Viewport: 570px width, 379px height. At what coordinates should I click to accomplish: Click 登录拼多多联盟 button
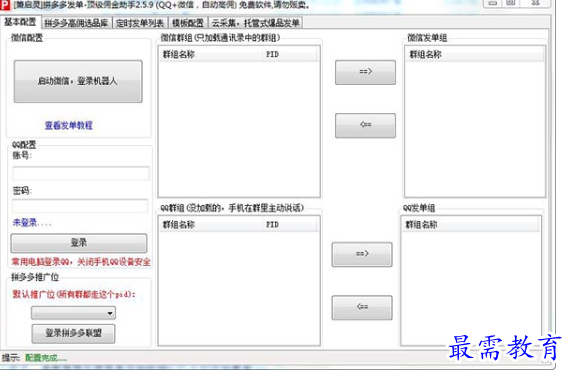pyautogui.click(x=73, y=333)
